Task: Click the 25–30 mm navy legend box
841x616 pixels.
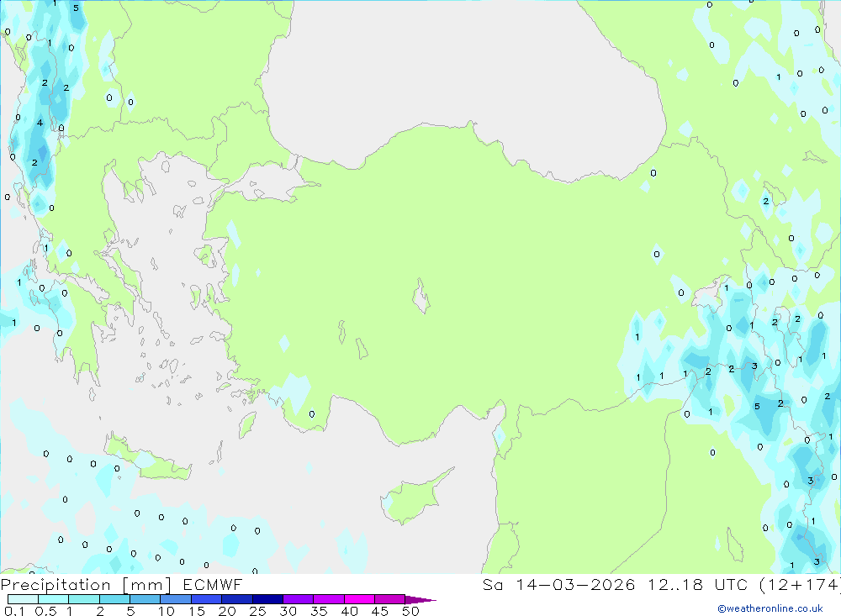Action: point(267,599)
